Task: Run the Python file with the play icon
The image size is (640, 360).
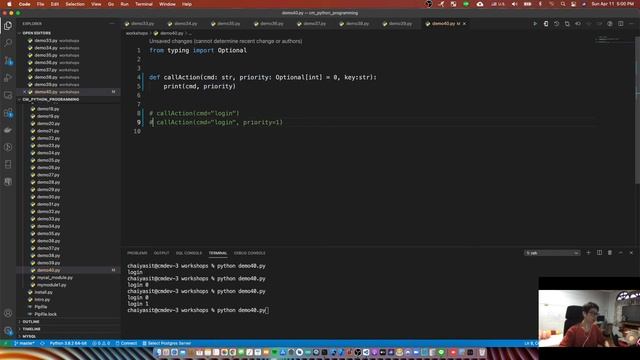Action: click(x=535, y=24)
